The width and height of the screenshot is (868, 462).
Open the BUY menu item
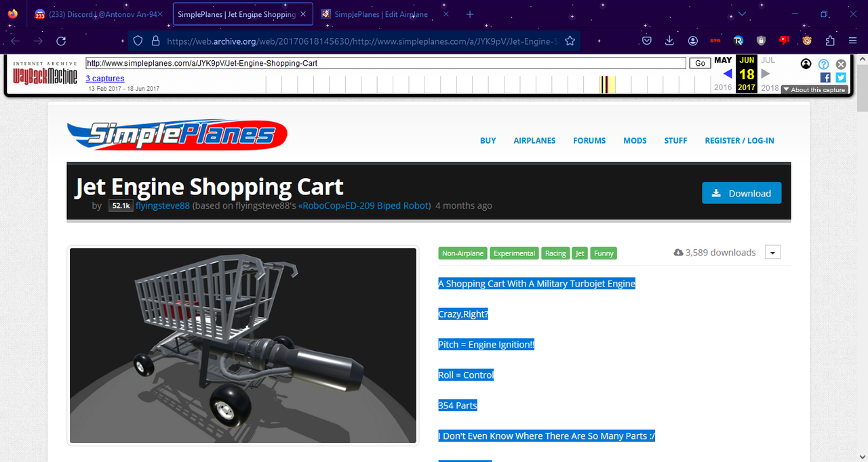pyautogui.click(x=488, y=140)
